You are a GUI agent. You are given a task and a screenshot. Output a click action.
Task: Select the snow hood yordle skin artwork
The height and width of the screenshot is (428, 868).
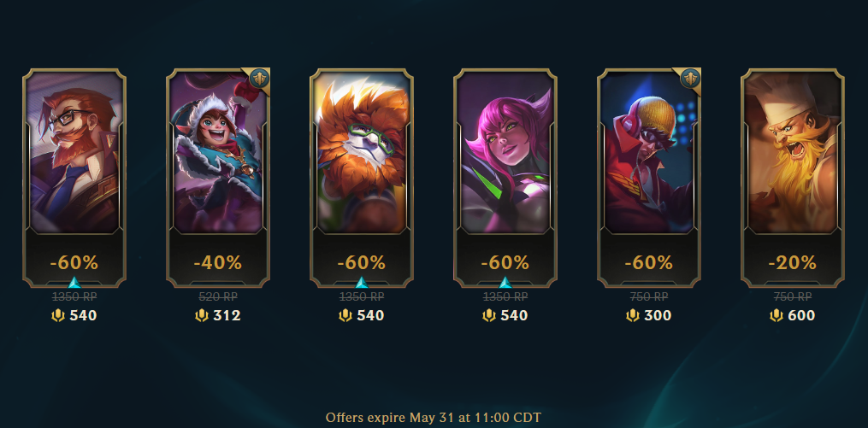click(x=217, y=151)
